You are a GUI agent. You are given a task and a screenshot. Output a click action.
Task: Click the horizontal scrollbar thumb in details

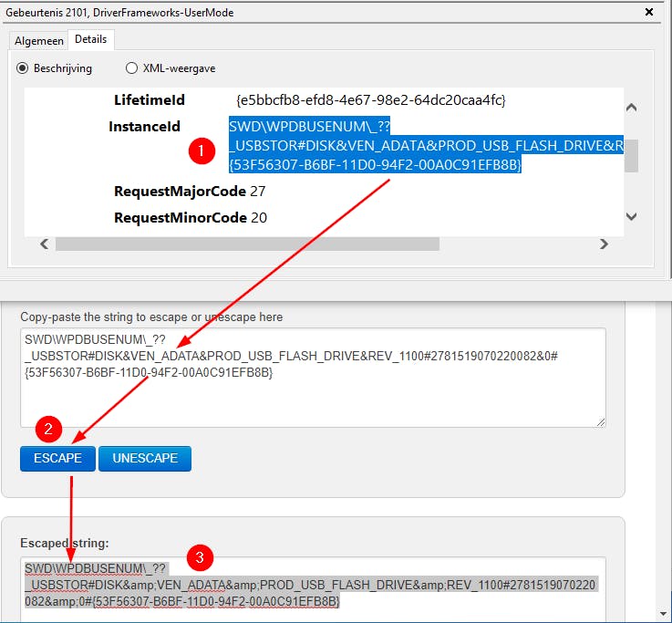tap(247, 244)
